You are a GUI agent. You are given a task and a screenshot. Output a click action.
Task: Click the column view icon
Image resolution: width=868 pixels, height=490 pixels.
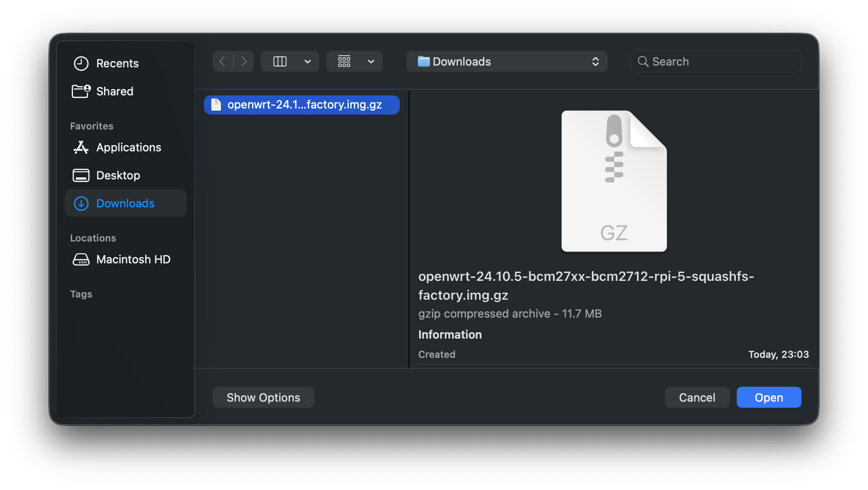click(280, 61)
